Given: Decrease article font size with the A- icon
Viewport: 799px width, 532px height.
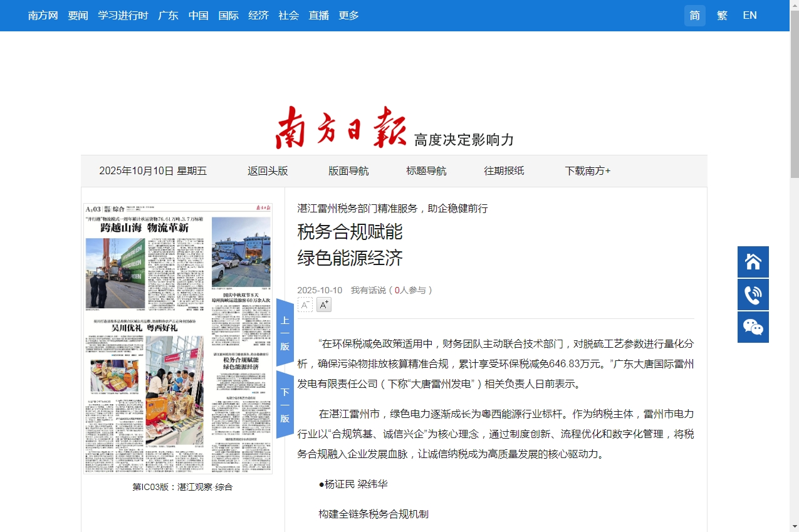Looking at the screenshot, I should click(305, 304).
